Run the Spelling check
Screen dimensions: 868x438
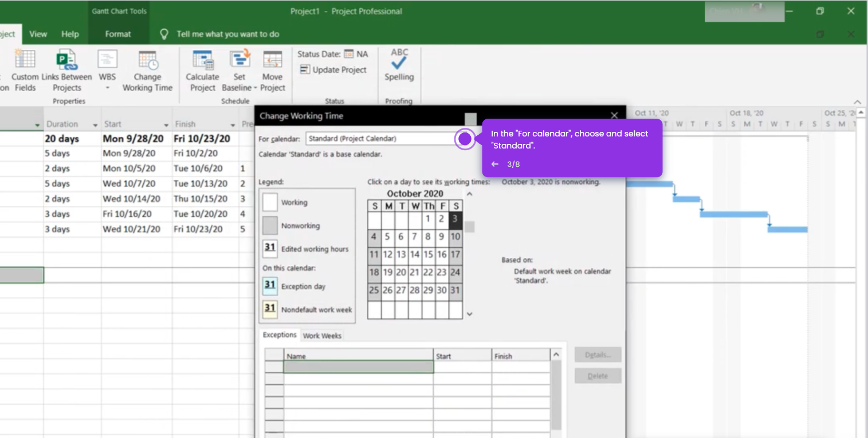click(399, 65)
